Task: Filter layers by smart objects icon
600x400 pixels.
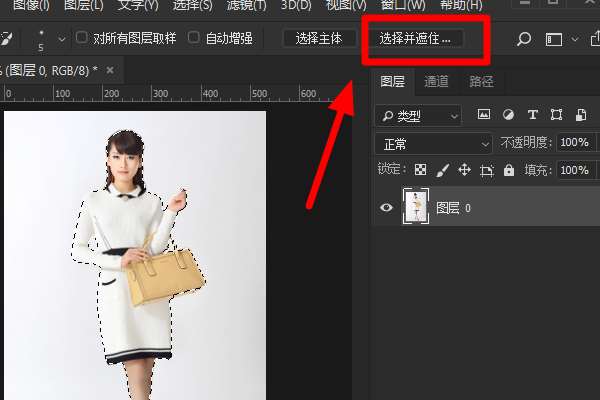Action: tap(581, 115)
